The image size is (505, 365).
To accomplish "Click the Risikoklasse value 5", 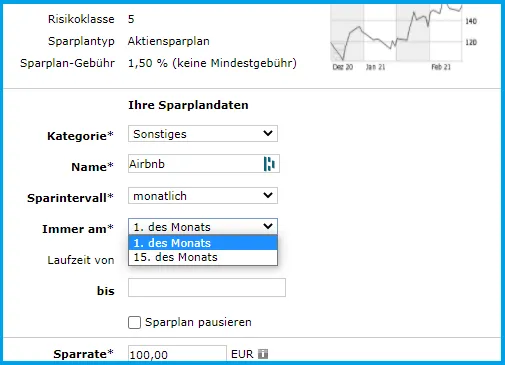I will click(131, 19).
